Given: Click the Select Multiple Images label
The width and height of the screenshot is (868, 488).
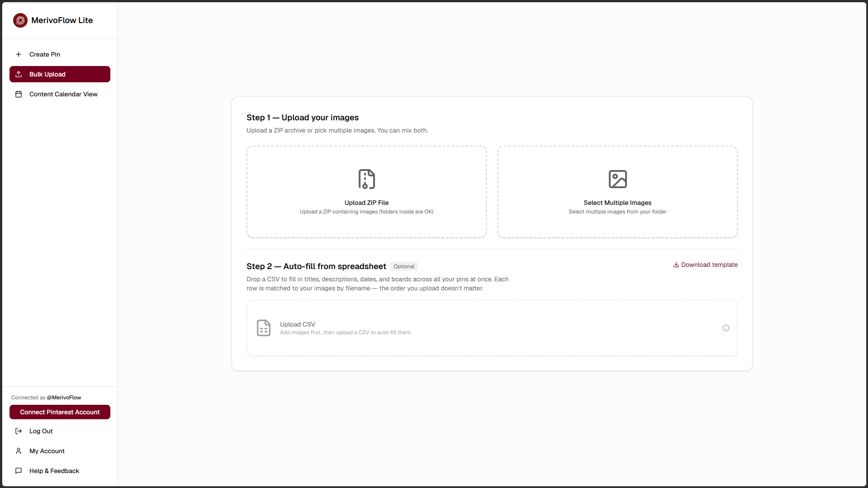Looking at the screenshot, I should point(617,203).
